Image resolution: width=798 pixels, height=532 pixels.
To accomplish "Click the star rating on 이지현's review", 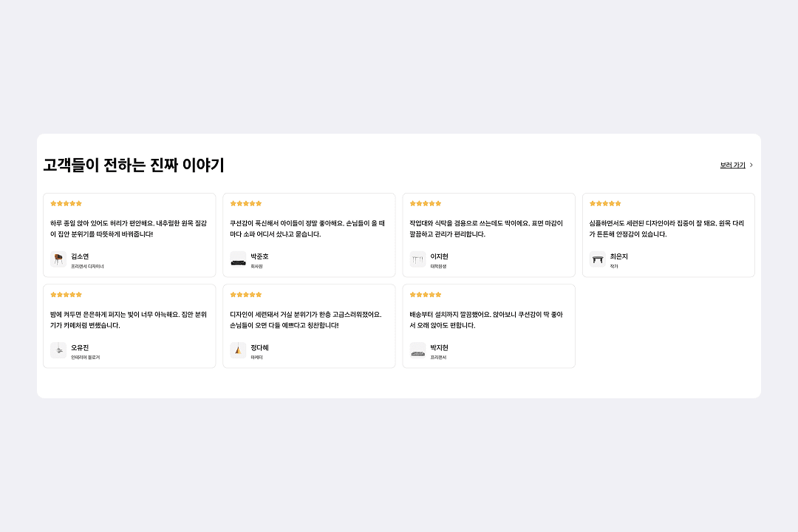I will (x=424, y=203).
